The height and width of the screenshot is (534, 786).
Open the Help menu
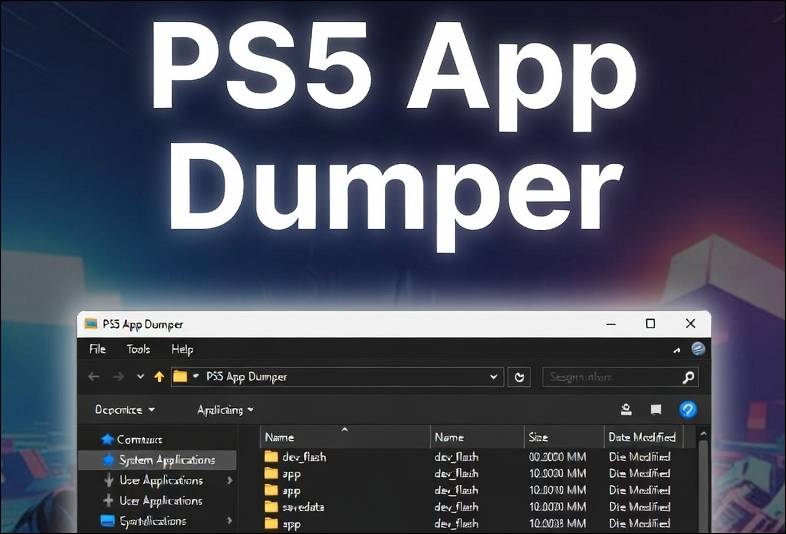[x=182, y=349]
